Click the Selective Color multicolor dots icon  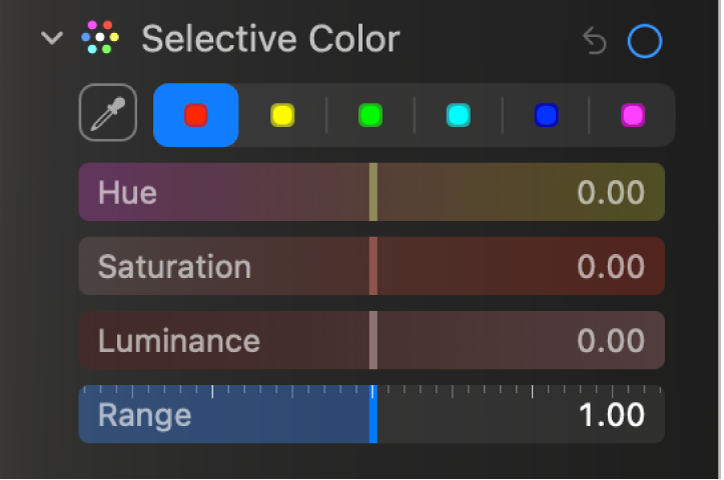[102, 39]
